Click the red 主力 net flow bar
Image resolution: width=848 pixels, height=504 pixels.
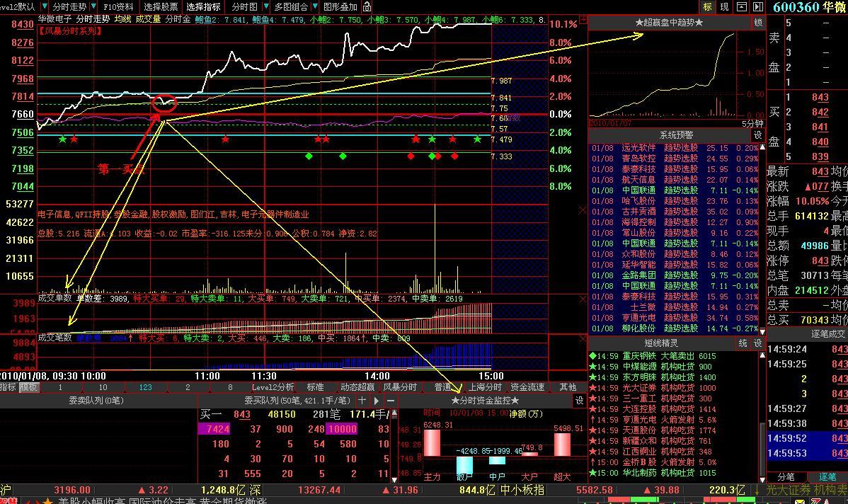pos(432,442)
